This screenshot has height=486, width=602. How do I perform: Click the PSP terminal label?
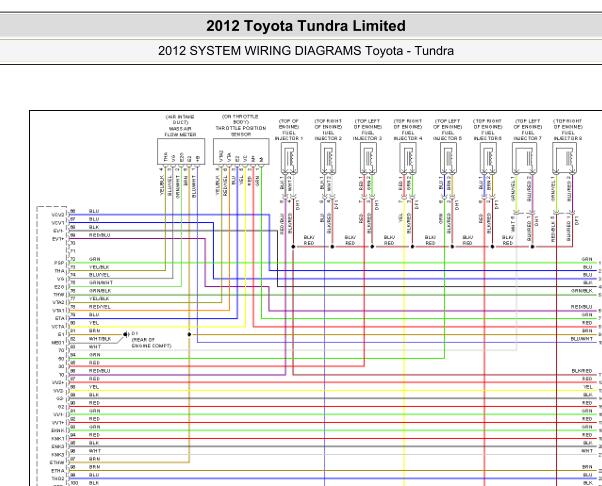coord(59,263)
